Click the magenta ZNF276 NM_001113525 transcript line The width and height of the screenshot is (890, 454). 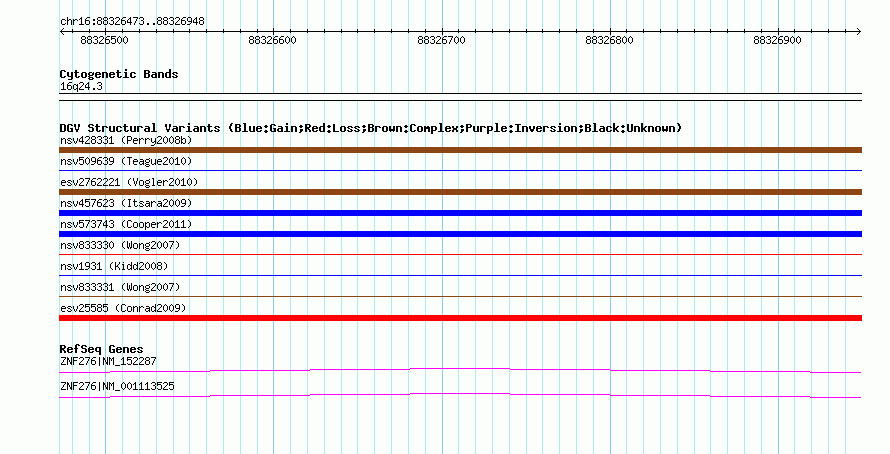click(460, 396)
